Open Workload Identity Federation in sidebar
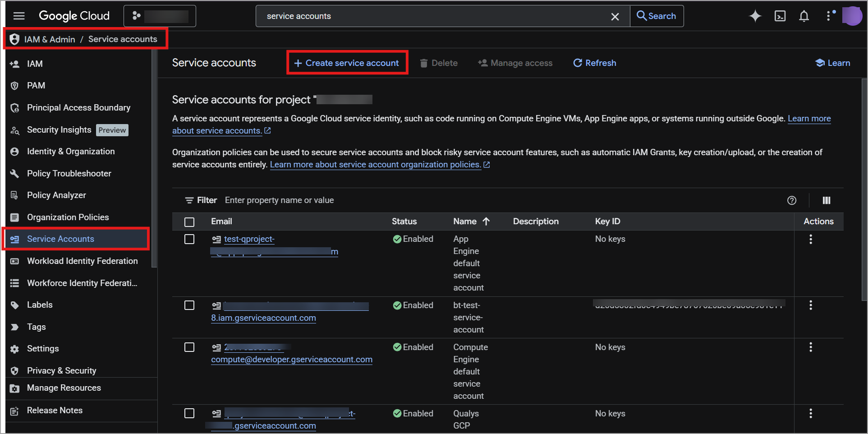This screenshot has width=868, height=434. (82, 261)
